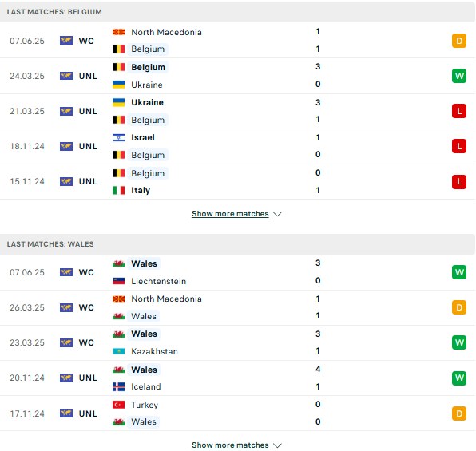Expand Show more matches under Wales
The width and height of the screenshot is (476, 451).
click(x=230, y=445)
